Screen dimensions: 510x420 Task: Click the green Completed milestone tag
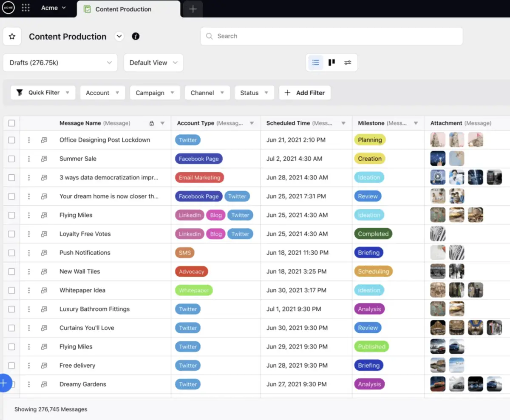point(373,233)
